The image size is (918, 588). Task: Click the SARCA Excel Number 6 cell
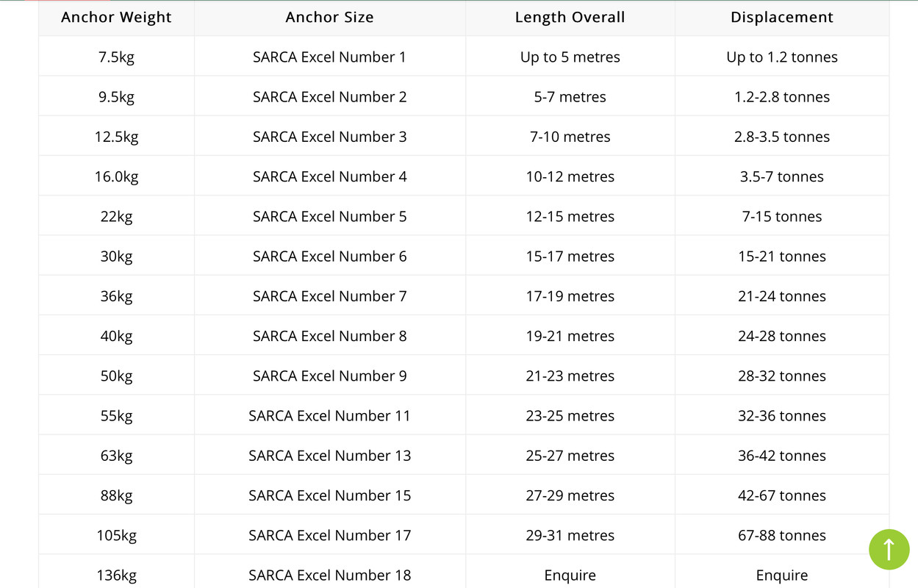pyautogui.click(x=330, y=256)
